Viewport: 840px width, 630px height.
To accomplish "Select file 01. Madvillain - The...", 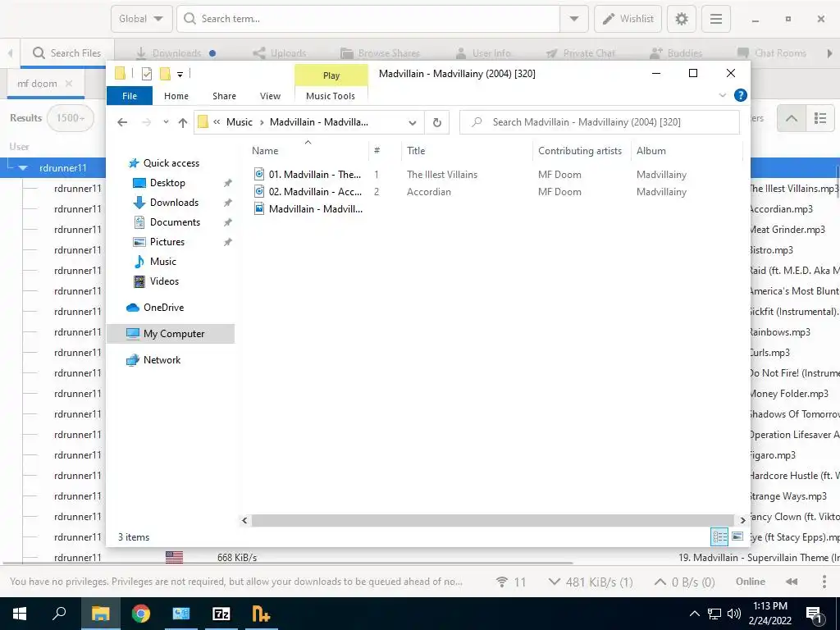I will [308, 175].
